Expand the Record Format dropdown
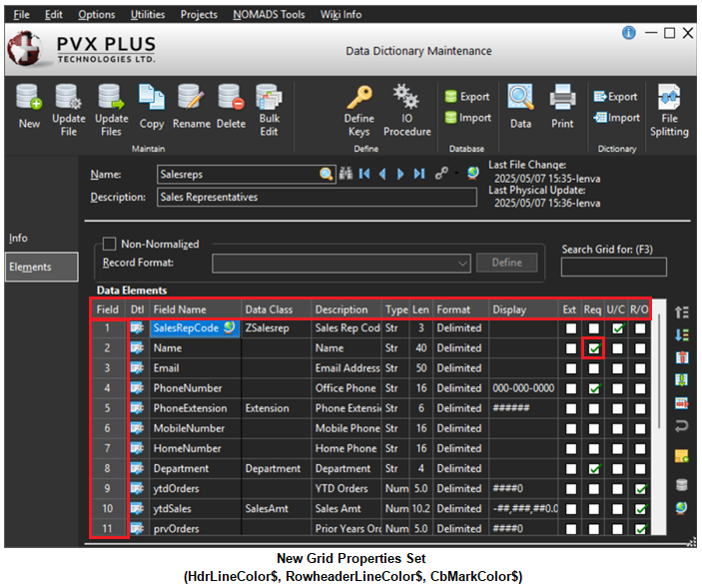702x588 pixels. coord(462,264)
